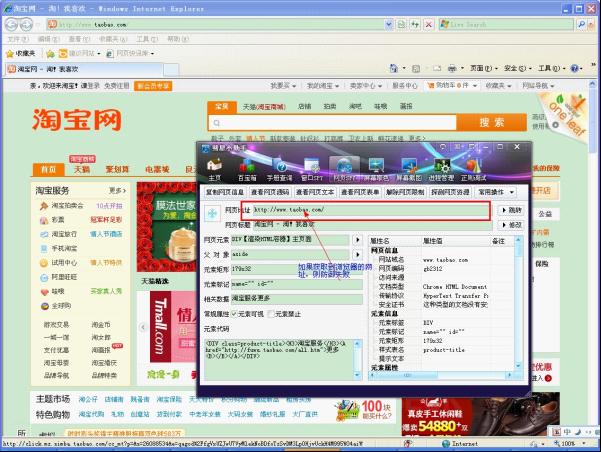
Task: Open the 常用操作 dropdown
Action: [x=495, y=192]
